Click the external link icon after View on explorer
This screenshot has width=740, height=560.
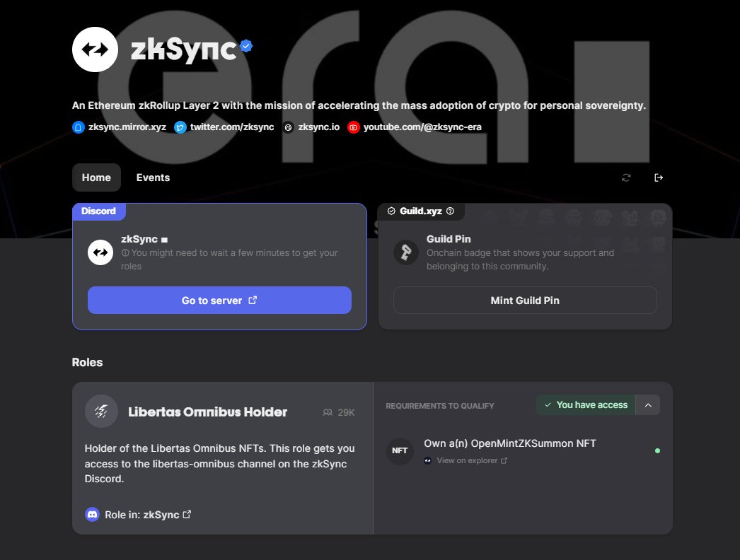tap(504, 460)
